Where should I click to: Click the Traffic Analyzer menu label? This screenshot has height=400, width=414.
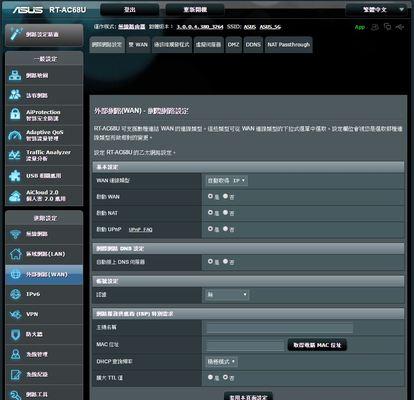tap(48, 155)
